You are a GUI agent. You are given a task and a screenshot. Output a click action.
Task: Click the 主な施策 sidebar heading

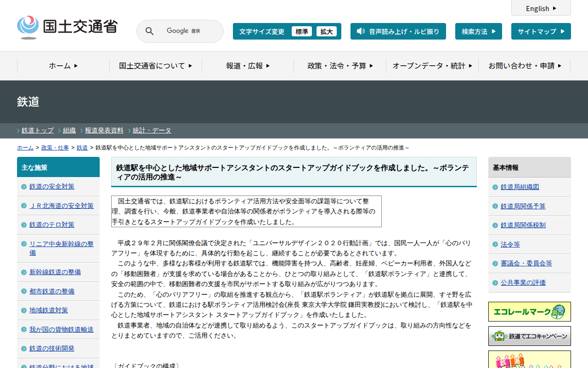(x=58, y=167)
